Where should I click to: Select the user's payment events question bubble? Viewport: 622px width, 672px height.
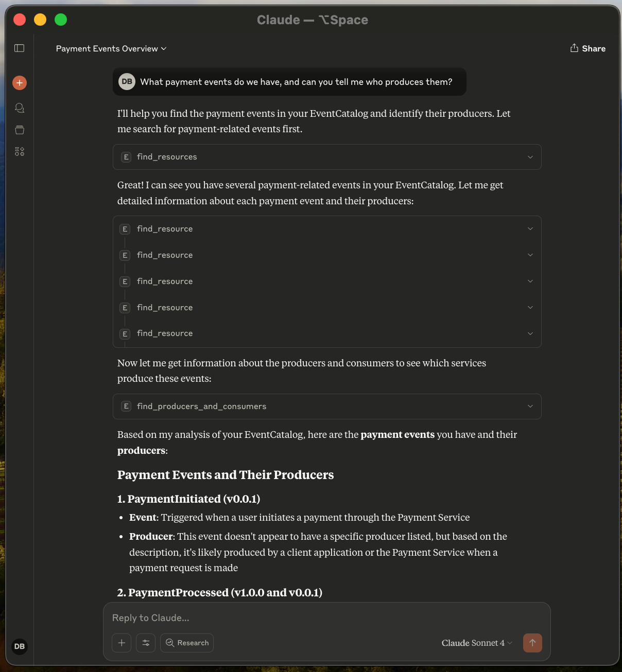point(289,81)
